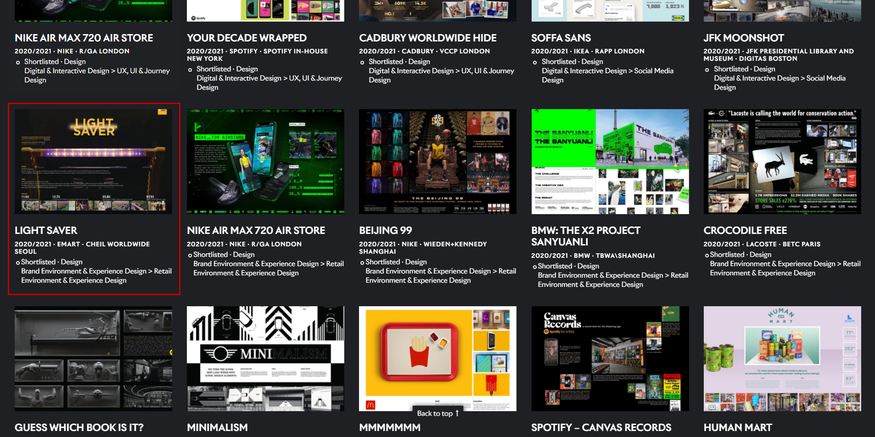875x437 pixels.
Task: Click the MMMMMMM title
Action: 390,428
